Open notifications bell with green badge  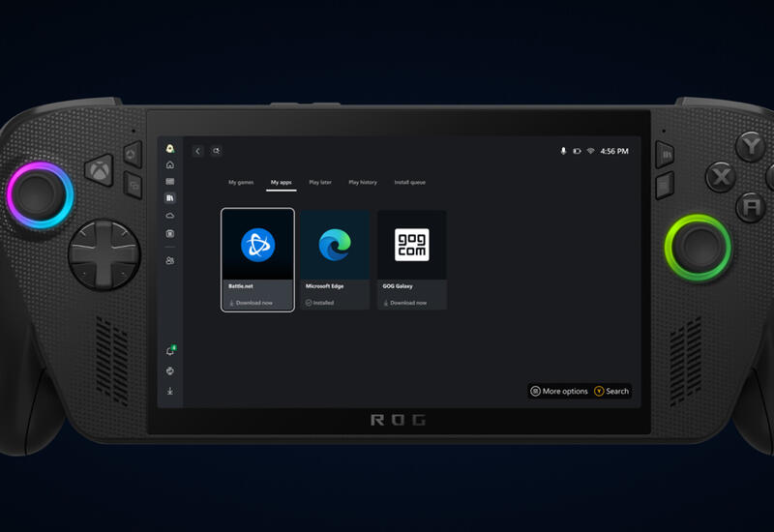(x=170, y=350)
